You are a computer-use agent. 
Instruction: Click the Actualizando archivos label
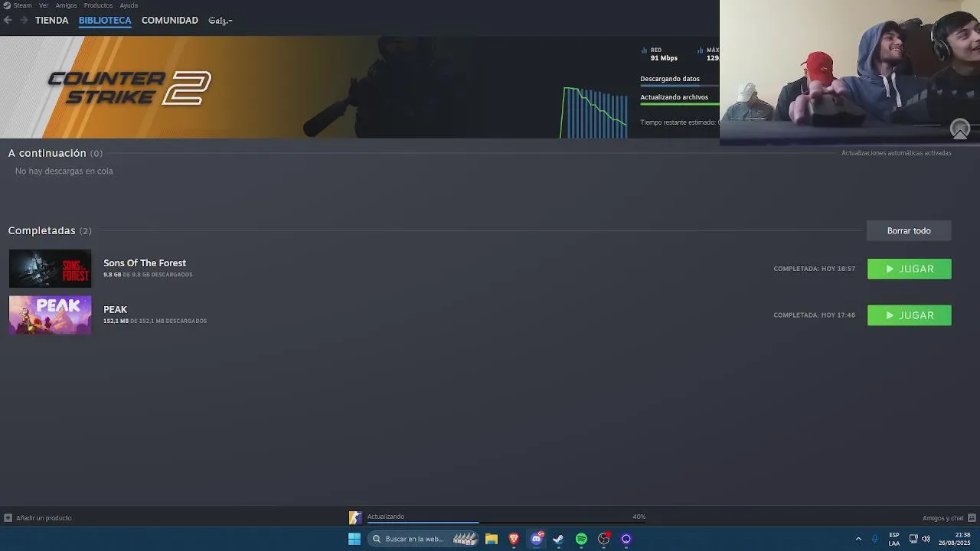[675, 97]
